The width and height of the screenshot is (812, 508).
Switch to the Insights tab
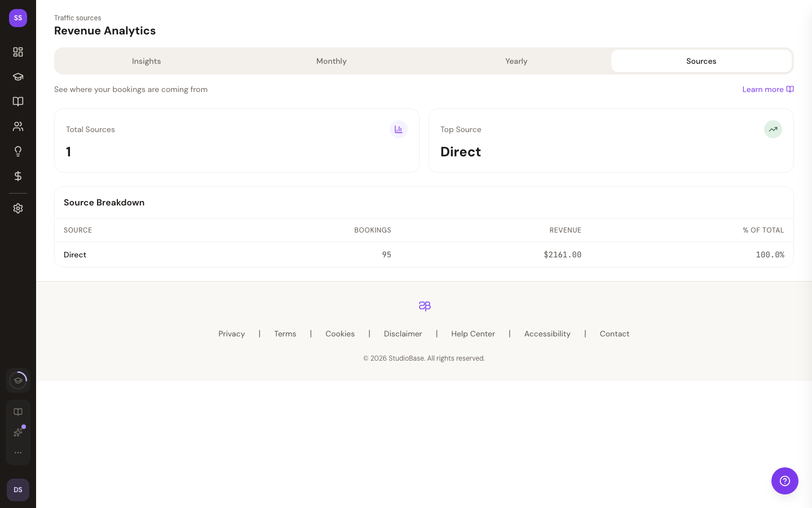[x=147, y=61]
